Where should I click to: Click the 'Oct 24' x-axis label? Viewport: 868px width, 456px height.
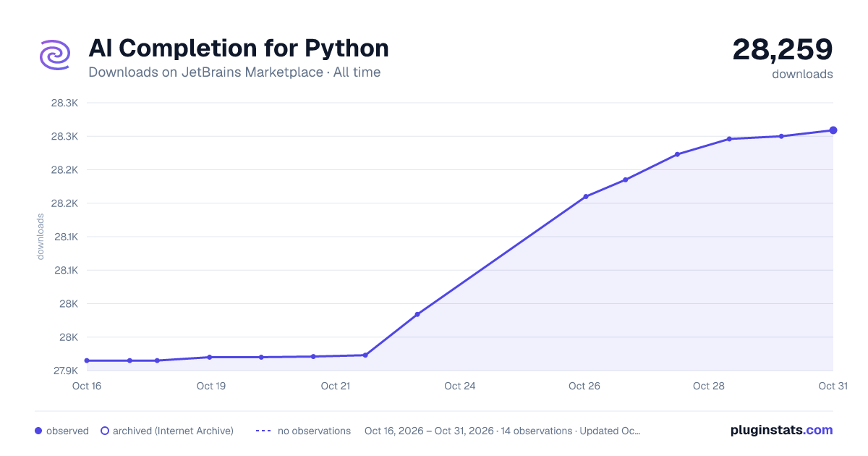[x=460, y=386]
